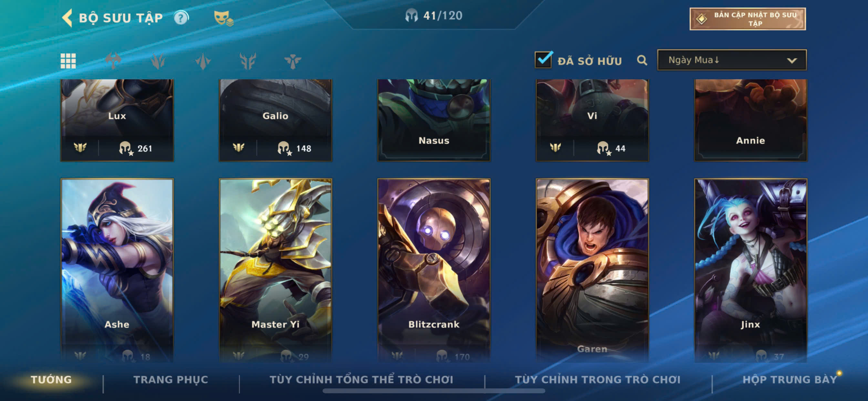
Task: Uncheck the Đã Sở Hữu checkbox
Action: pos(543,60)
